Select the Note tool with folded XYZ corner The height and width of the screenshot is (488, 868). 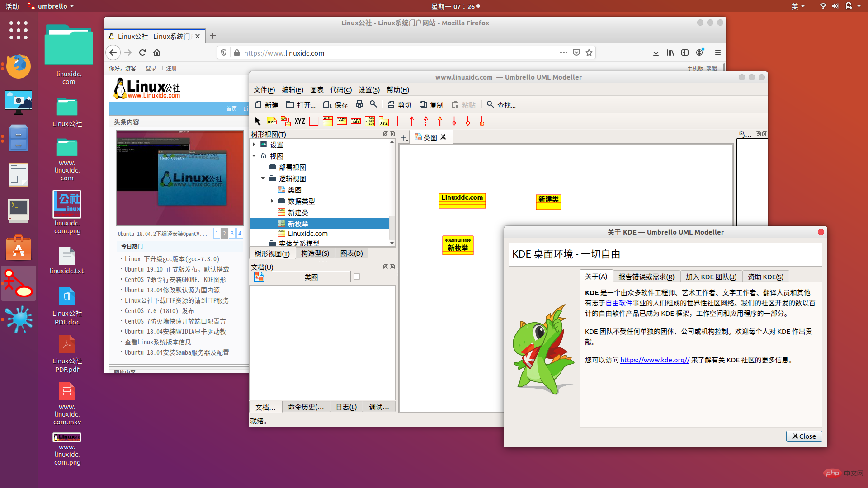[272, 121]
